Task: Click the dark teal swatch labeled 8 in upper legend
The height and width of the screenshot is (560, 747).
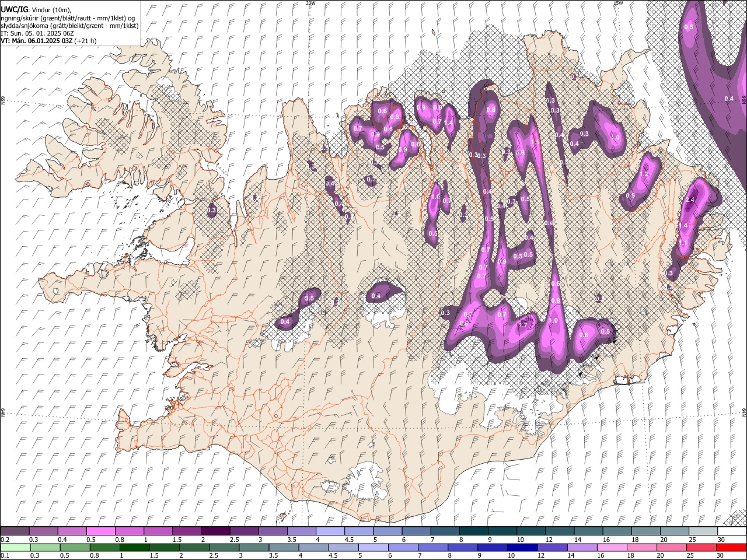Action: [473, 531]
